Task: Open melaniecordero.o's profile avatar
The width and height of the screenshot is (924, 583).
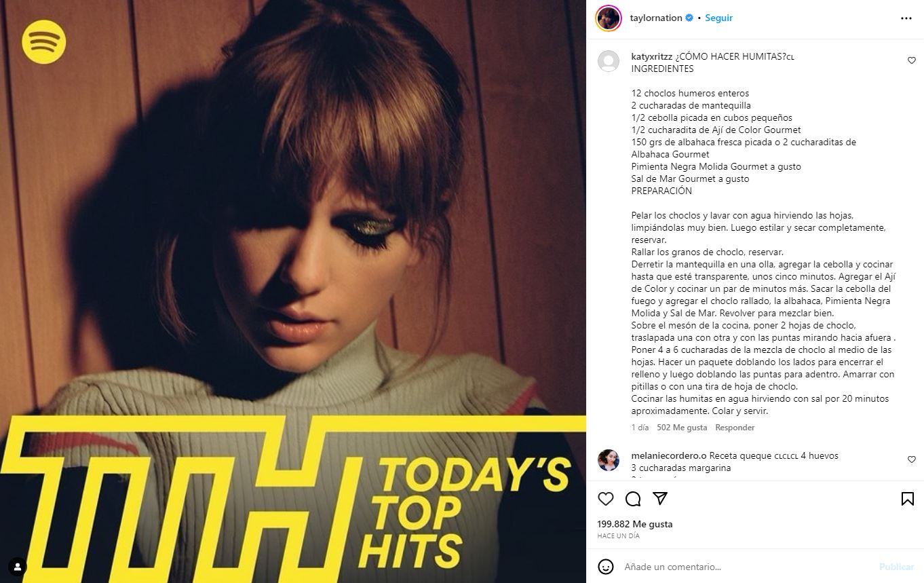Action: (609, 460)
